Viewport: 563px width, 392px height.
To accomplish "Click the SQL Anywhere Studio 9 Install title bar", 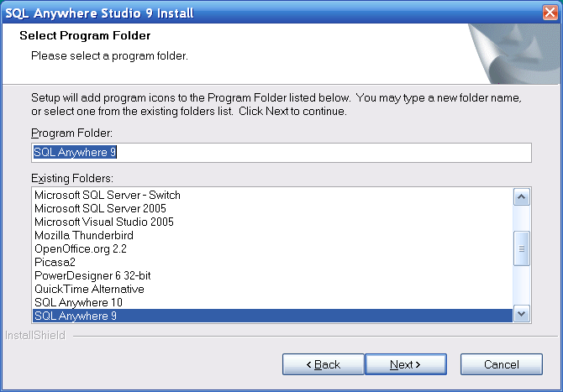I will point(252,11).
